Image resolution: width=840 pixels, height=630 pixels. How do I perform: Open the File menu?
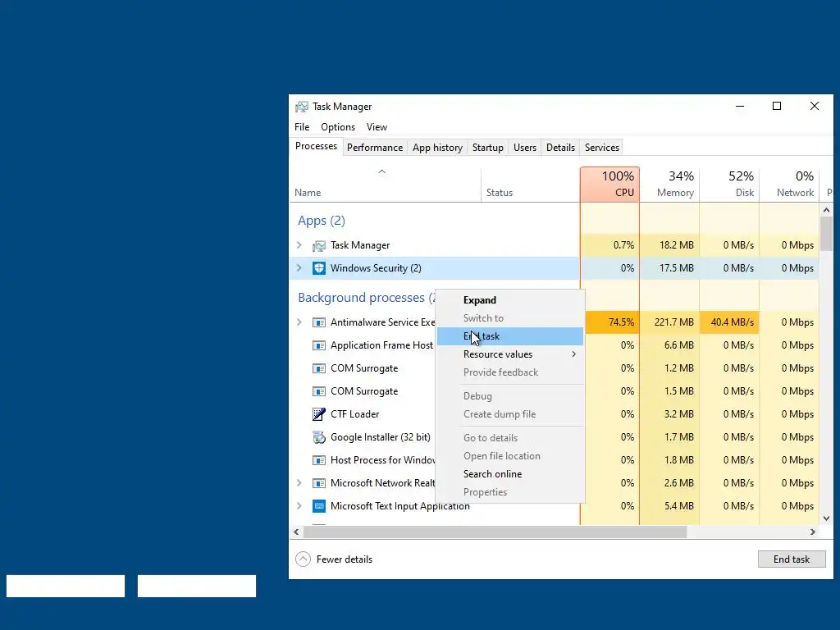302,127
